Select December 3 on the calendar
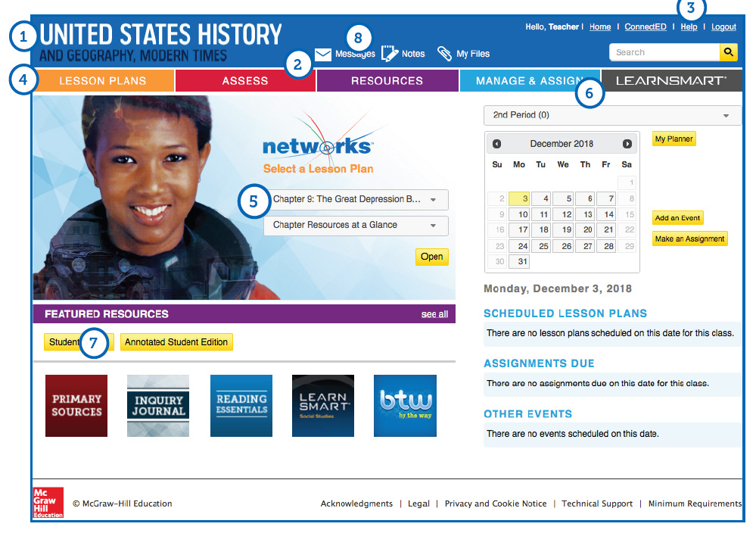This screenshot has width=756, height=533. [519, 198]
